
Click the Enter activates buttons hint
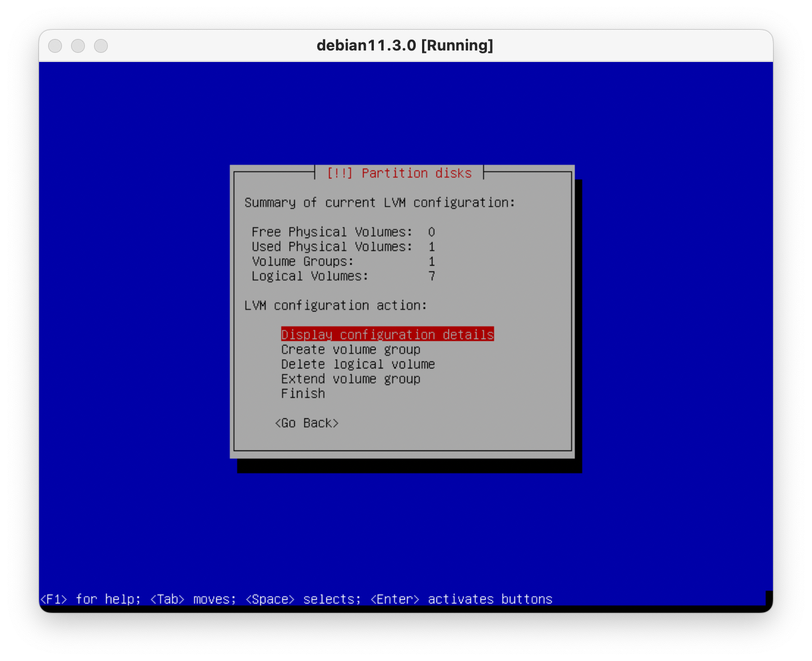(x=461, y=599)
